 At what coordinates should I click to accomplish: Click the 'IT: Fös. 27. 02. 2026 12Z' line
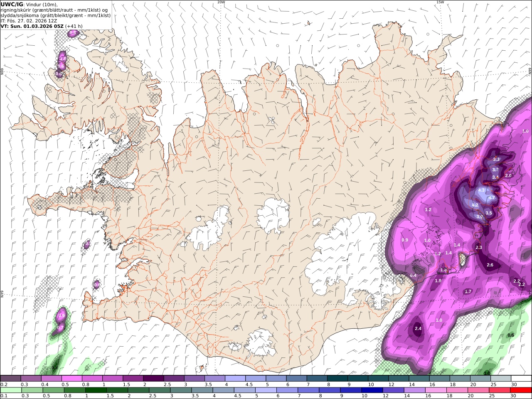tap(28, 20)
